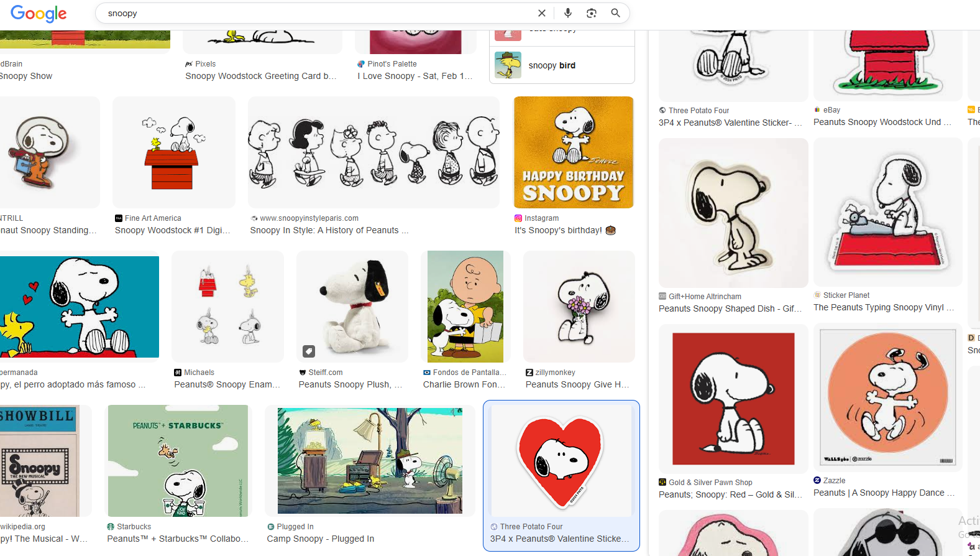980x556 pixels.
Task: Open 'Snoopy Woodstock Greeting Card' result link
Action: [x=261, y=76]
